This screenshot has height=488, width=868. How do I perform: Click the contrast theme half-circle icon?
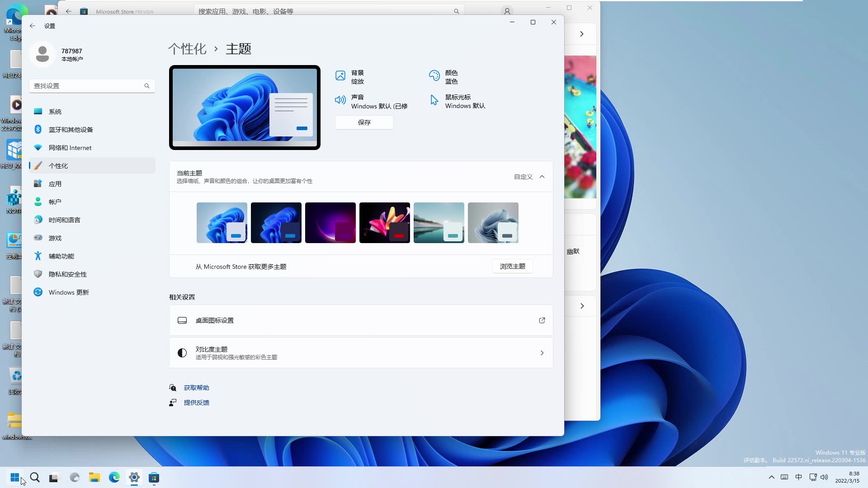pos(182,353)
